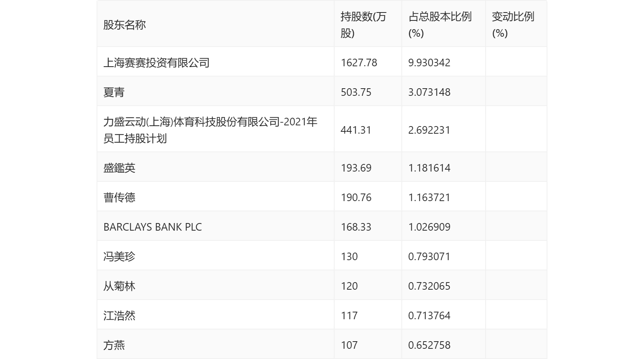644x359 pixels.
Task: Click the value 117
Action: pyautogui.click(x=349, y=315)
